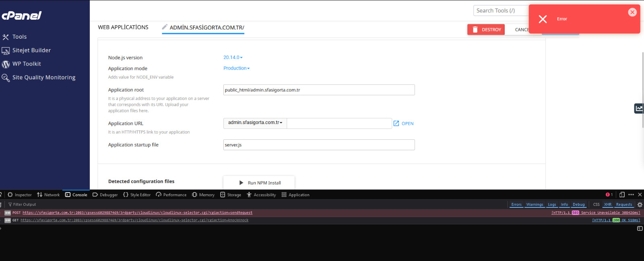Toggle the Warnings console filter
This screenshot has width=644, height=261.
(x=535, y=205)
